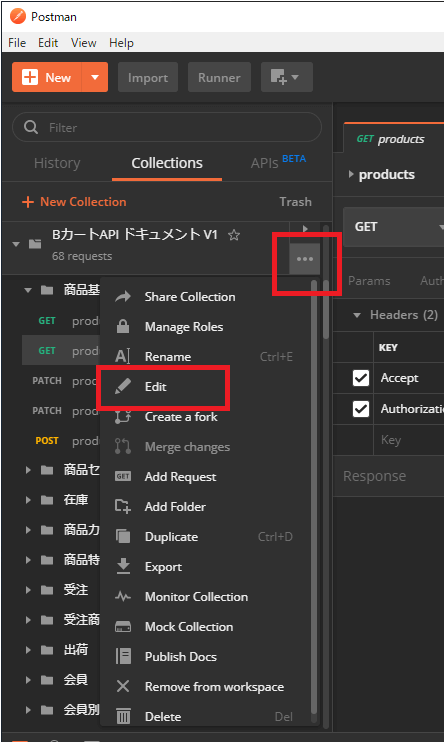Click the Monitor Collection pulse icon
The width and height of the screenshot is (444, 742).
[123, 596]
